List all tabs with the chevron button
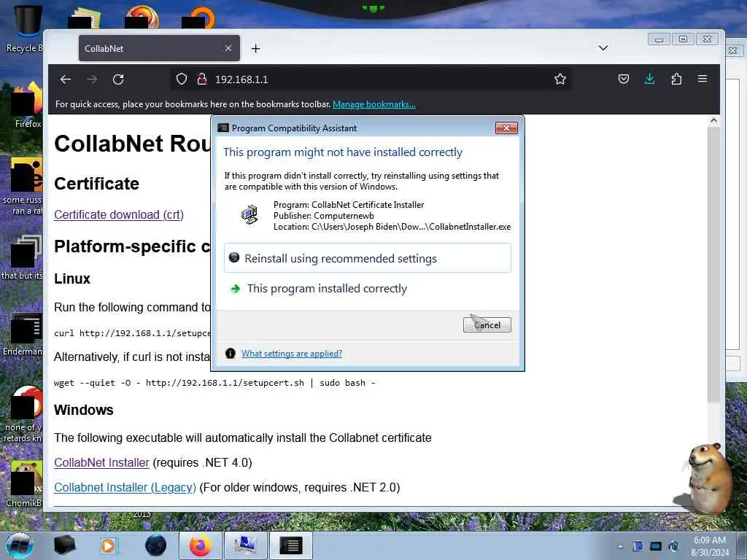Screen dimensions: 747x560 click(603, 47)
